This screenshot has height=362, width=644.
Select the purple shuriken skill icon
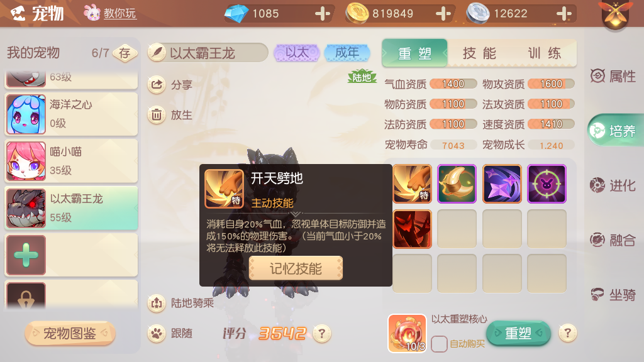click(x=502, y=184)
